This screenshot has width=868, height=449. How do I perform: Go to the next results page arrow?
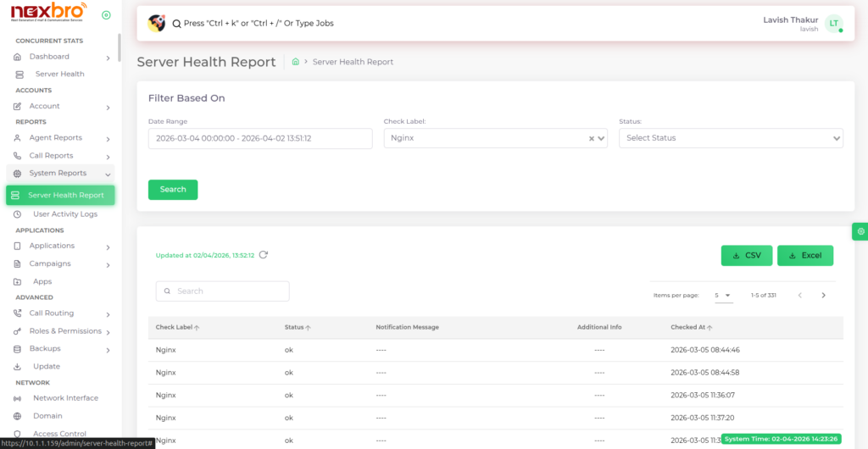[823, 296]
